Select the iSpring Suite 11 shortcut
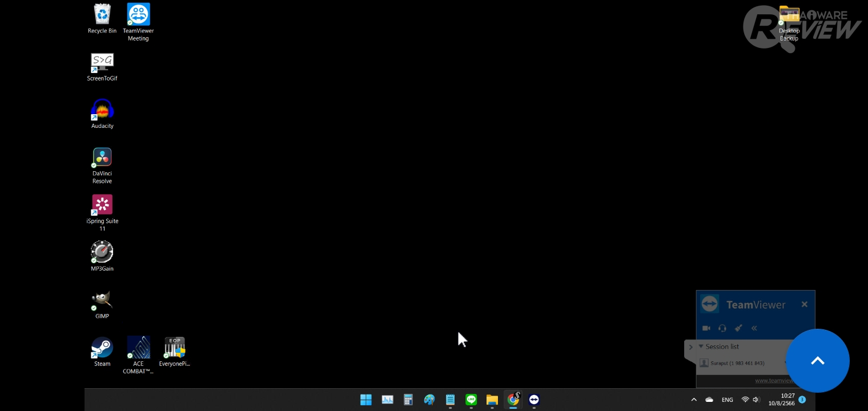The image size is (868, 411). (x=102, y=213)
